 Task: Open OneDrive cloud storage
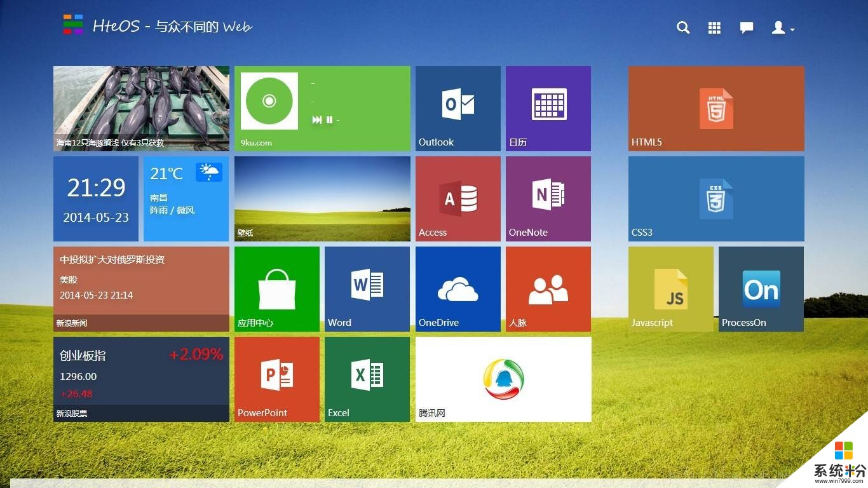[458, 289]
